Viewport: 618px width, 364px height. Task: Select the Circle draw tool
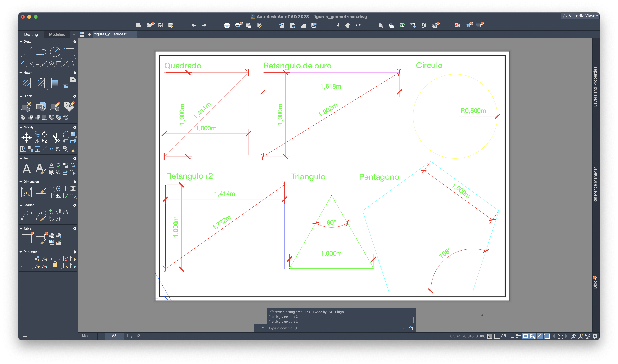click(55, 52)
